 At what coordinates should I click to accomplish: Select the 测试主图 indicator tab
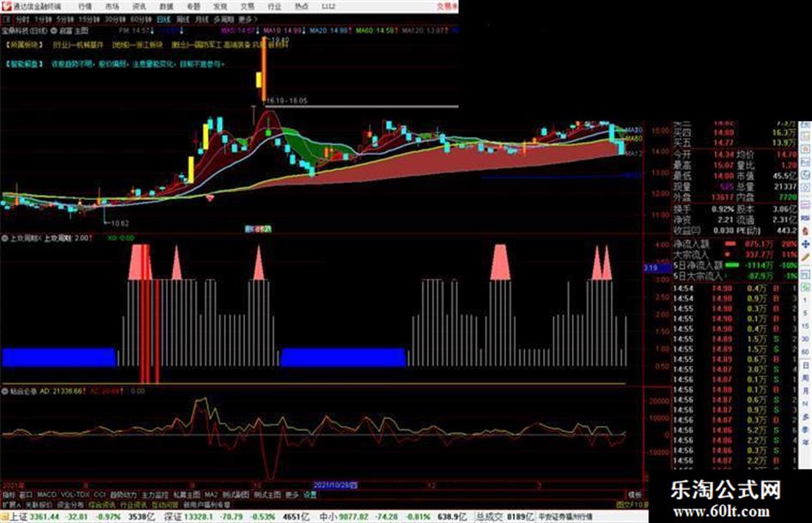(x=267, y=495)
